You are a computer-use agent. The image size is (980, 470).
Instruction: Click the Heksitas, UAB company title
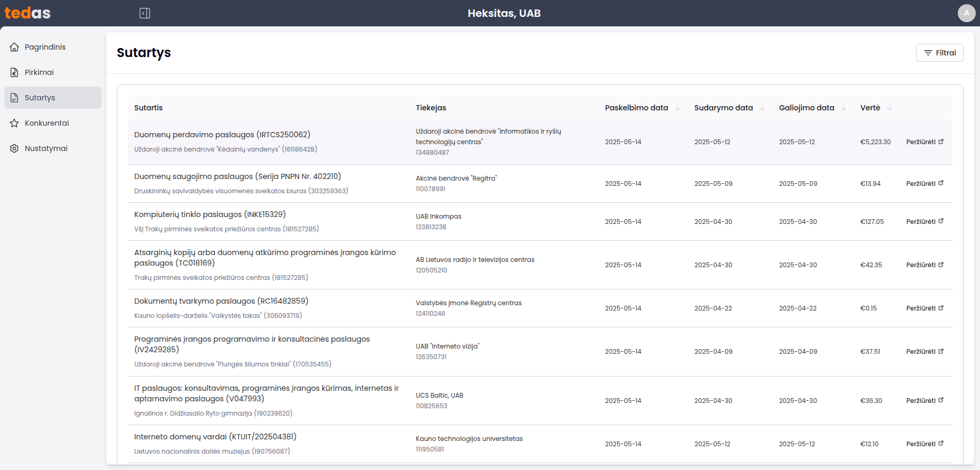504,13
